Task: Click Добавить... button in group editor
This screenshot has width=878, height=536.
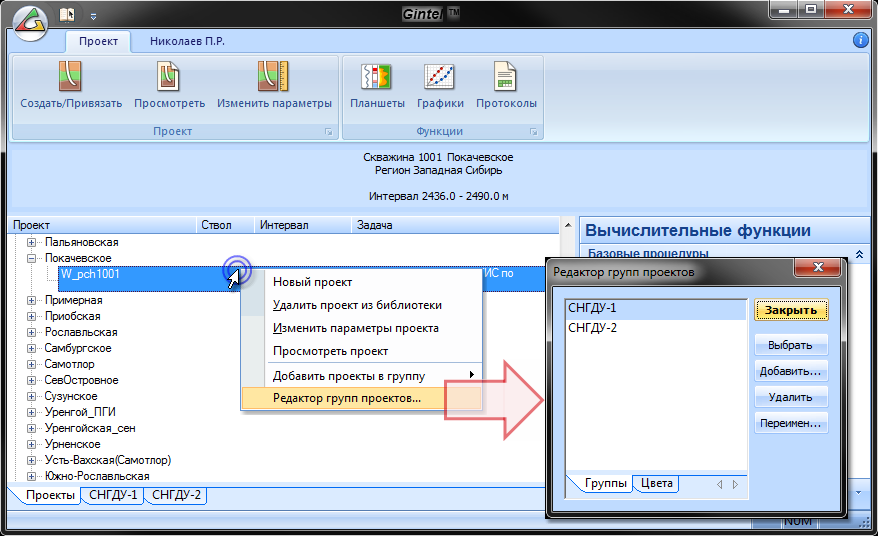Action: pos(791,371)
